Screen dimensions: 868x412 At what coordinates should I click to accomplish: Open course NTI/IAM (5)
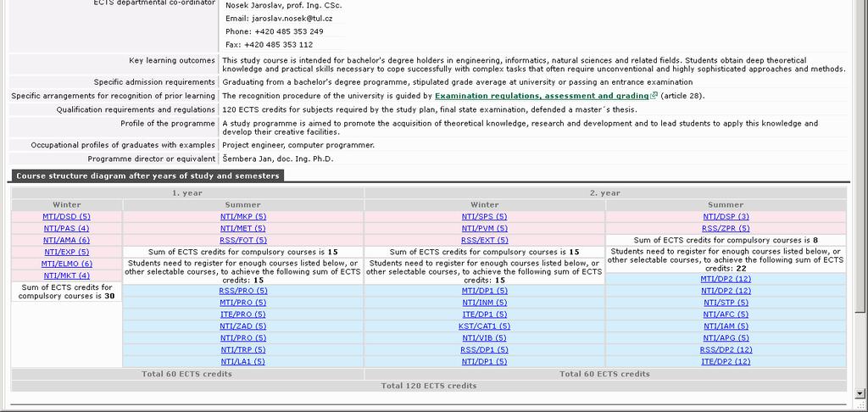[726, 326]
